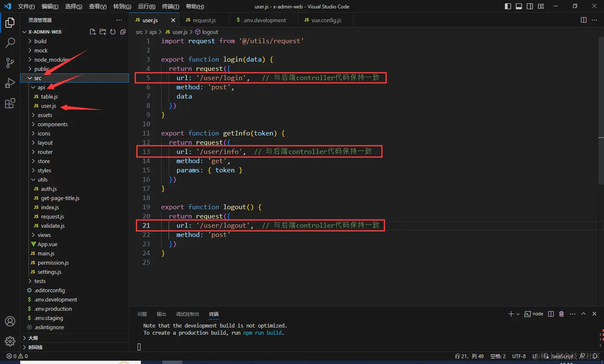Open the Extensions view
Image resolution: width=604 pixels, height=364 pixels.
click(x=10, y=103)
